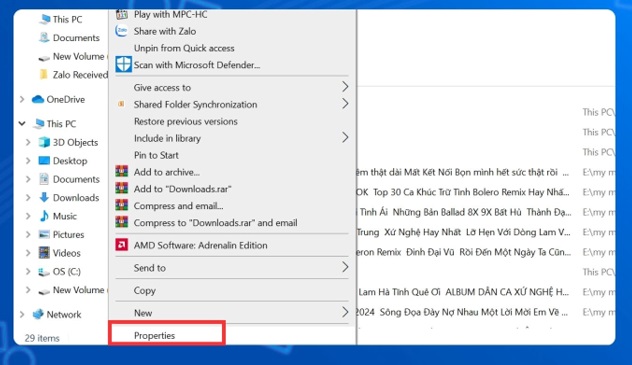
Task: Expand OneDrive in navigation pane
Action: click(x=22, y=99)
